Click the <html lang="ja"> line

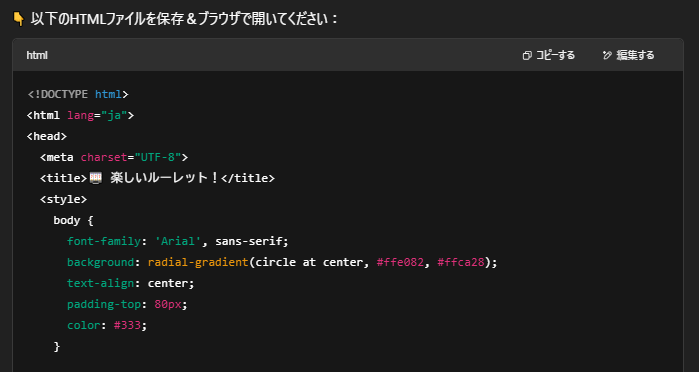80,116
